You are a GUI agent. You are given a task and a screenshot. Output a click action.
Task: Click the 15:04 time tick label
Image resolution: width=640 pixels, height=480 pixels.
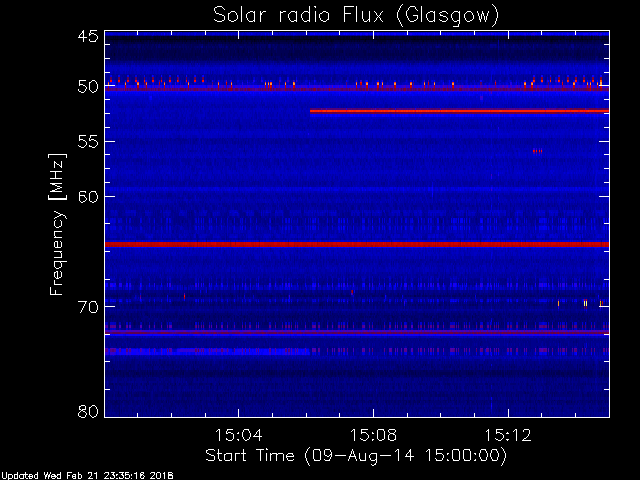pyautogui.click(x=238, y=435)
